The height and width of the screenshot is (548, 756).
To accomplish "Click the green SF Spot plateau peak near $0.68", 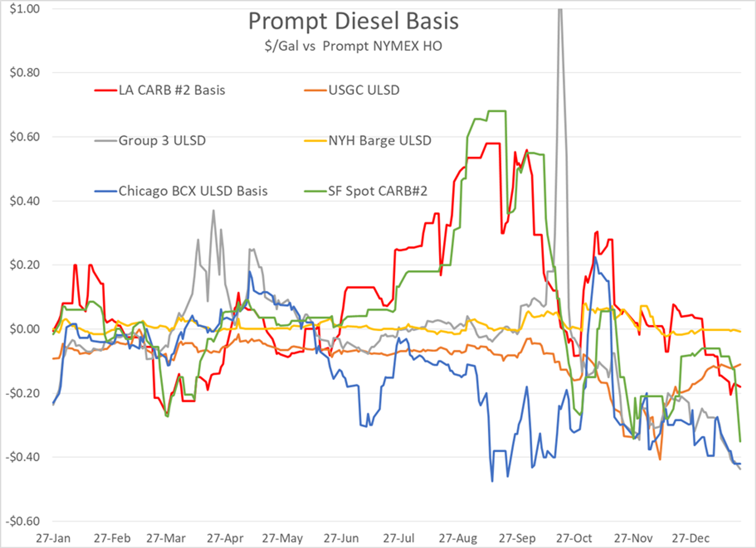I will [497, 111].
